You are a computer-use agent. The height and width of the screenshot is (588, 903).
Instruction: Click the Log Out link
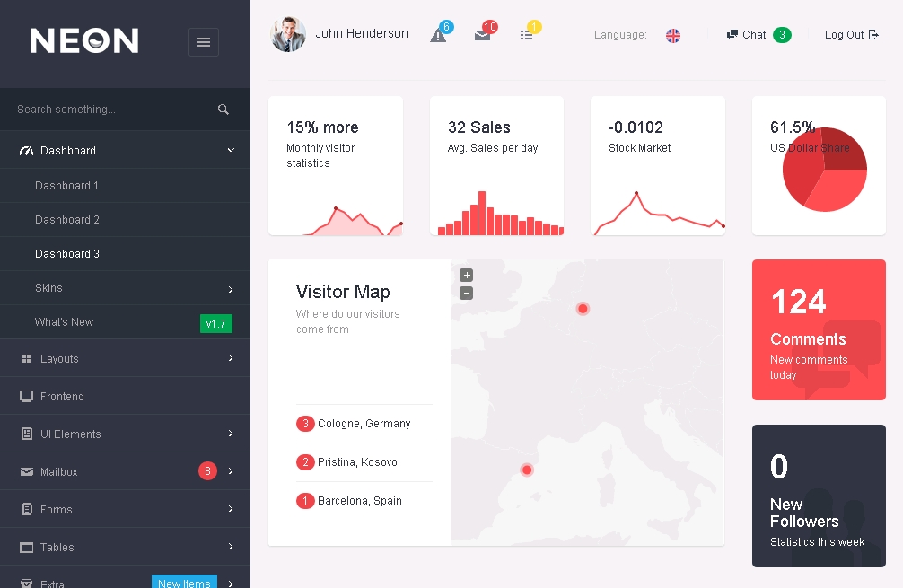click(x=851, y=35)
